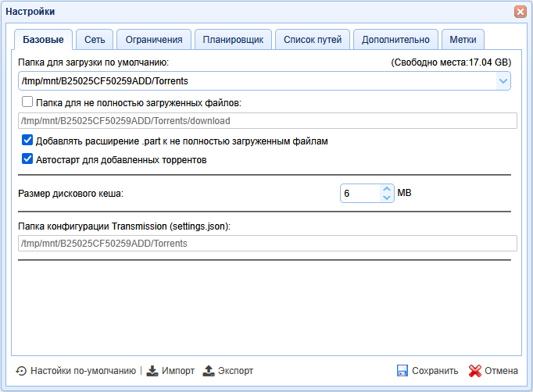Close the Настройки dialog window

(520, 12)
